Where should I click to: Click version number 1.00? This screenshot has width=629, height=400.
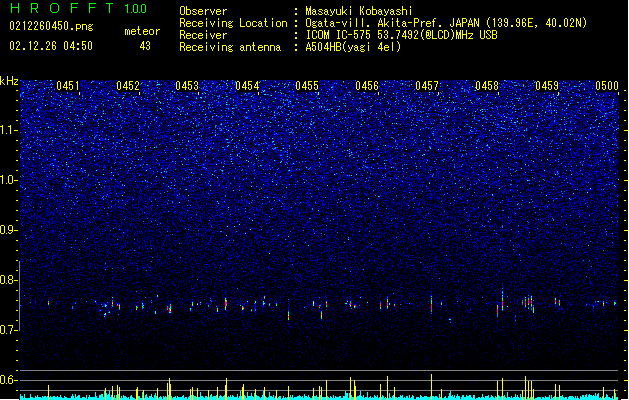tap(136, 9)
